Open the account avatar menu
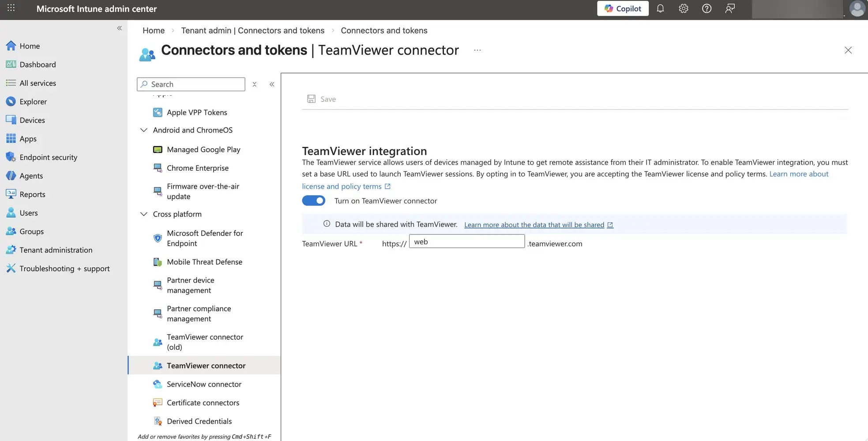 [857, 8]
